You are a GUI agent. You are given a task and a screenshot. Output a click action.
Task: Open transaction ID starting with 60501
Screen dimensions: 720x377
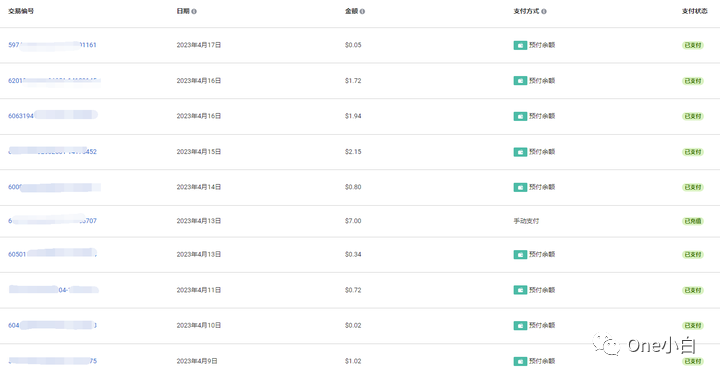(x=52, y=254)
